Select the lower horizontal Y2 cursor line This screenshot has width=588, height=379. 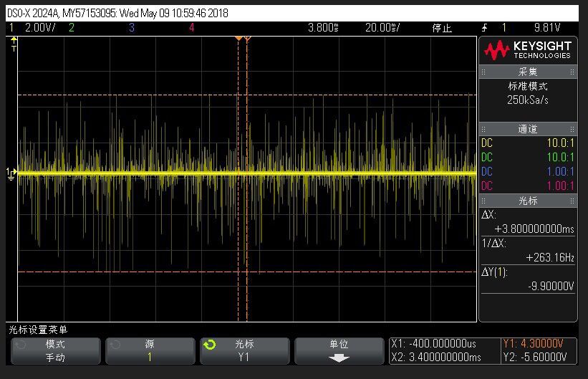pos(247,272)
